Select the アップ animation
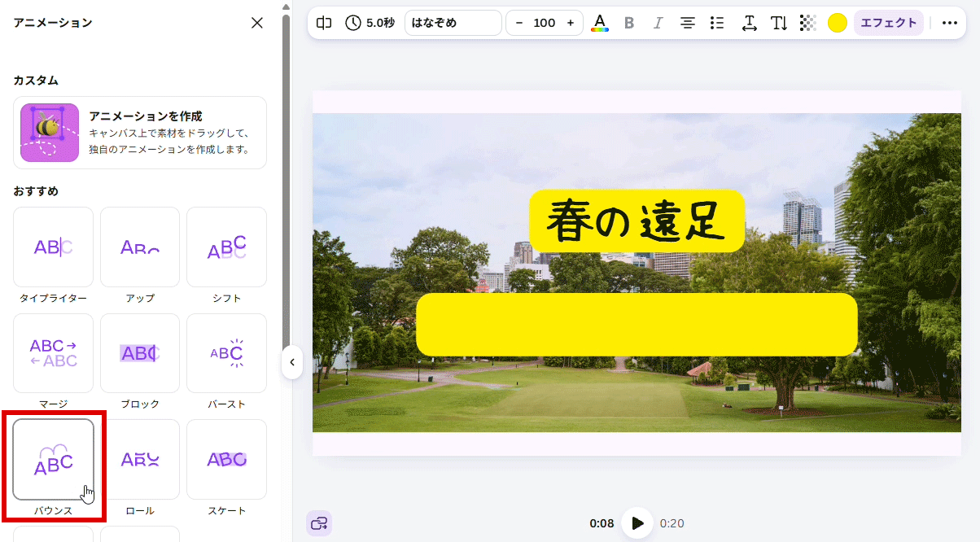The width and height of the screenshot is (980, 542). [140, 247]
